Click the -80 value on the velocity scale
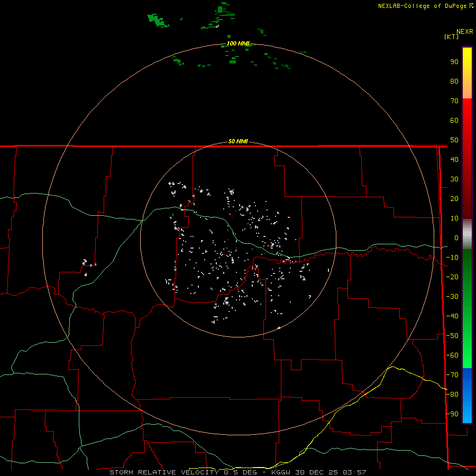Viewport: 476px width, 476px height. [452, 395]
